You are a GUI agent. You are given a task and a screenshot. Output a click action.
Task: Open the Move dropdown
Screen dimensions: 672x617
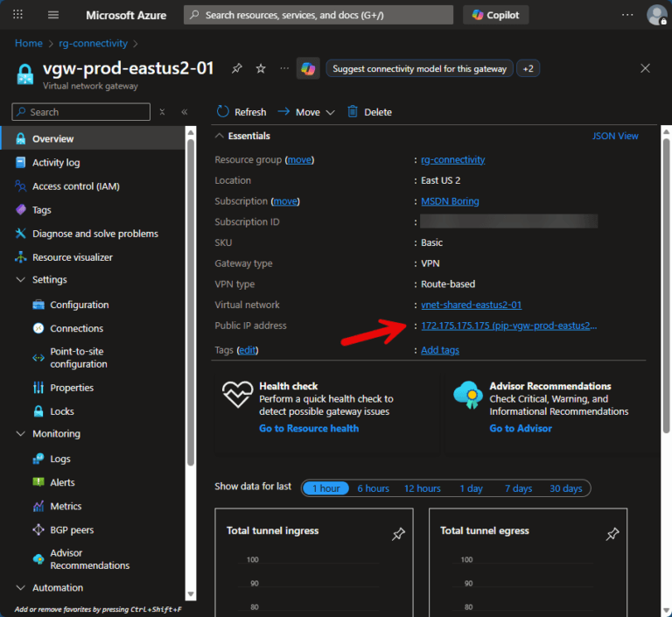(306, 112)
